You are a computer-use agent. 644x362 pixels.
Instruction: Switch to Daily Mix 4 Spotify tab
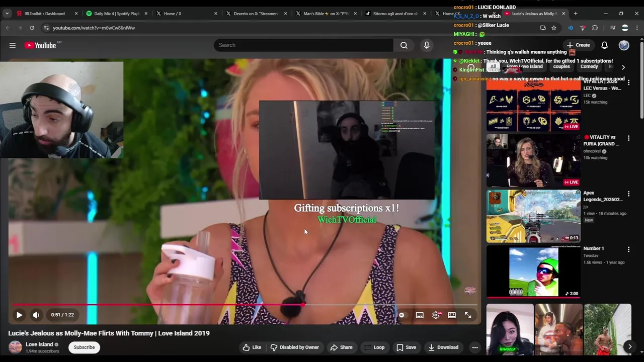(x=117, y=14)
